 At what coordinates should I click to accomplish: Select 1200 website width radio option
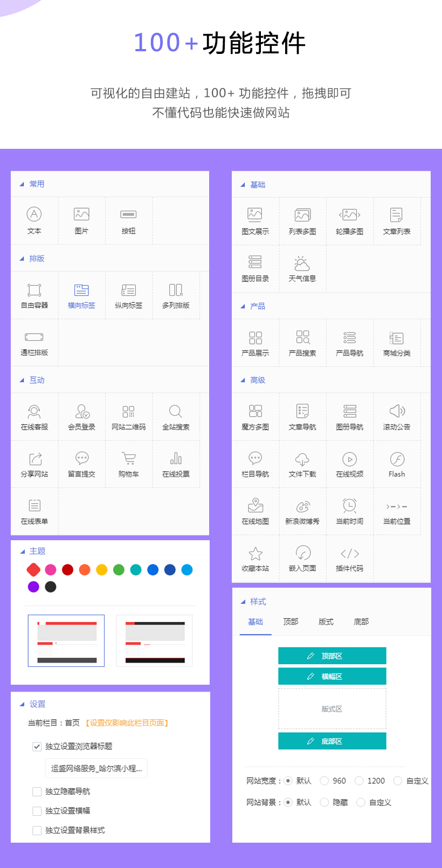click(x=359, y=781)
